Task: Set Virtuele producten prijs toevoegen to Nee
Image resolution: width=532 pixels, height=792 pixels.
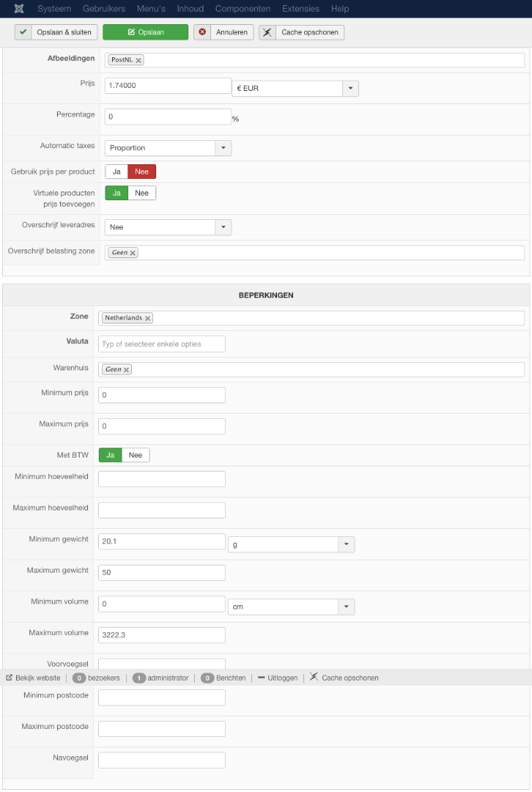Action: [x=142, y=193]
